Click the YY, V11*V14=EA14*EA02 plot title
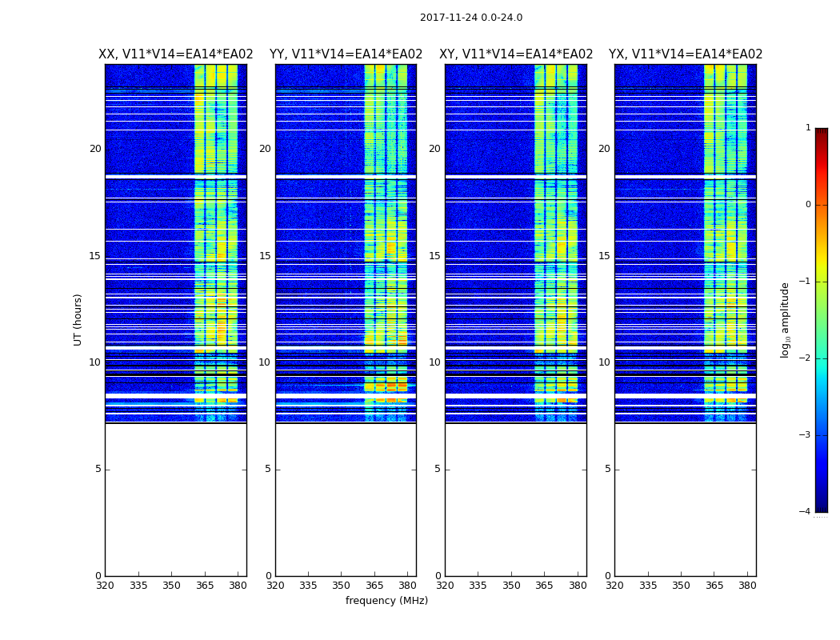Image resolution: width=840 pixels, height=640 pixels. pos(346,54)
